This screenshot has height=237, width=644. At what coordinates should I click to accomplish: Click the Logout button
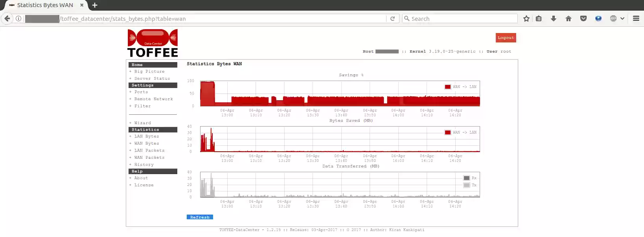(506, 38)
